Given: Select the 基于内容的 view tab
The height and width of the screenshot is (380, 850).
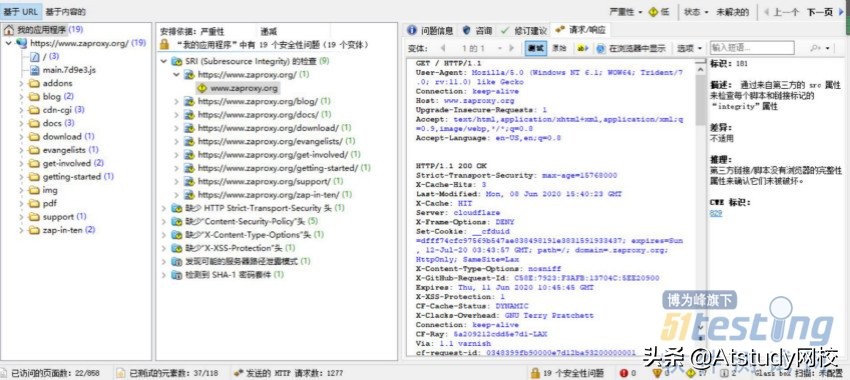Looking at the screenshot, I should (x=66, y=11).
